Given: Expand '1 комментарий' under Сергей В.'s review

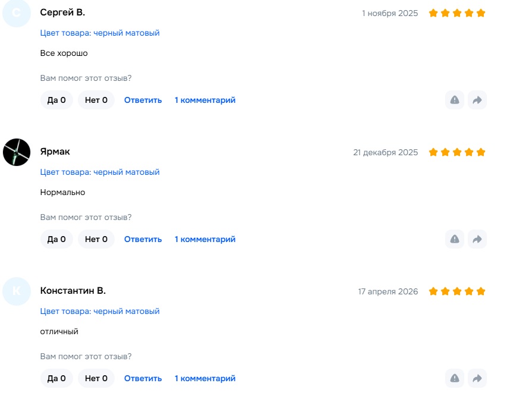Looking at the screenshot, I should 205,100.
